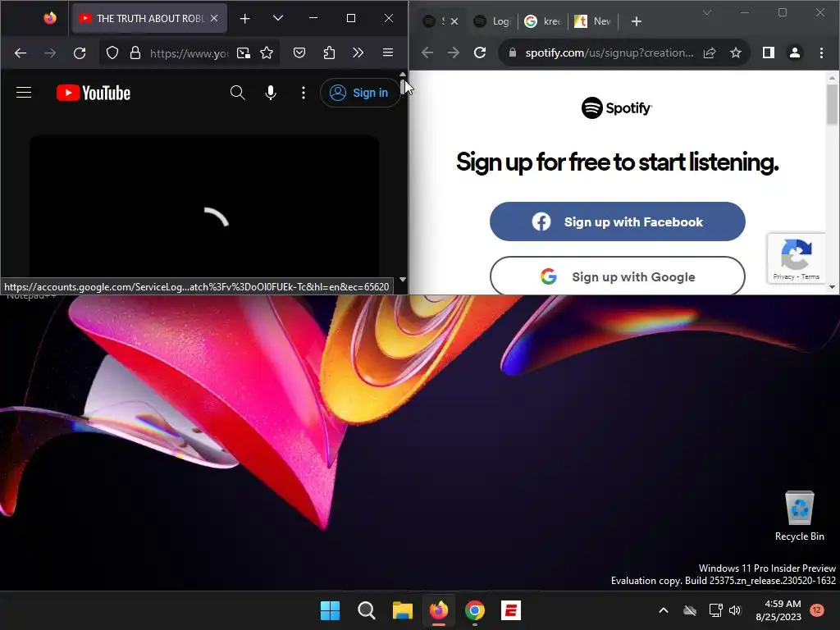
Task: Select the THE TRUTH ABOUT ROBL Firefox tab
Action: point(149,19)
